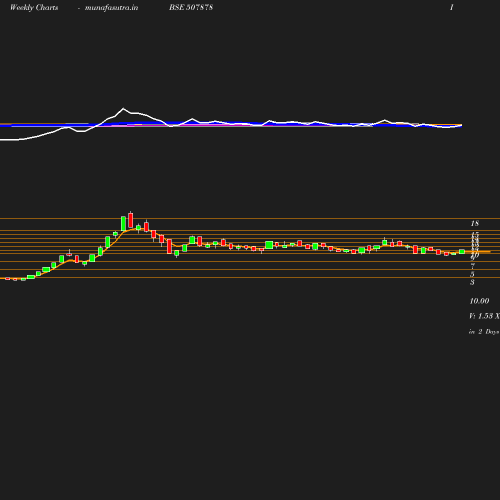500x500 pixels.
Task: Click the 'BSE 507878' ticker label
Action: tap(191, 7)
